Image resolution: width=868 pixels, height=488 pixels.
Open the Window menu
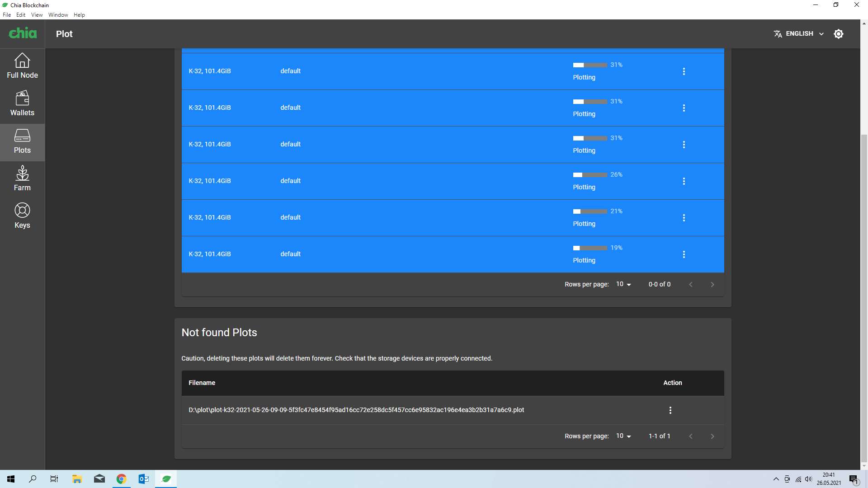[58, 15]
